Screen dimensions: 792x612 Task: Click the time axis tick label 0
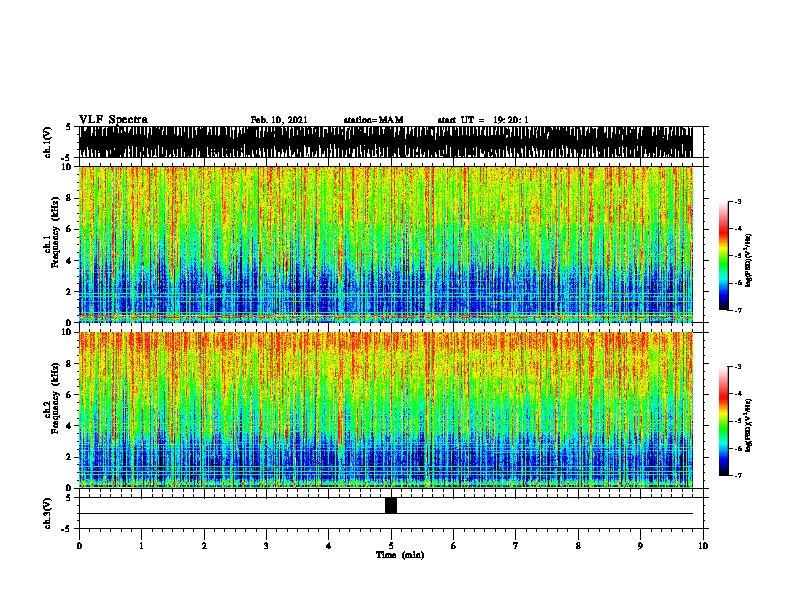tap(79, 546)
